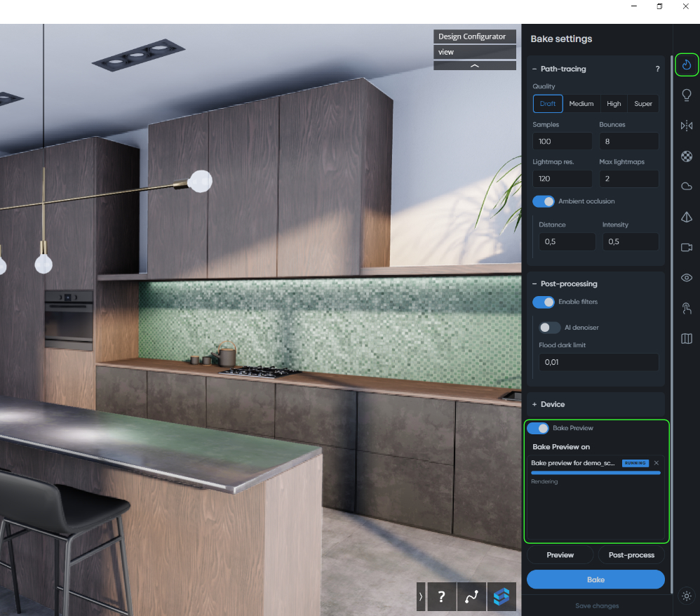
Task: Click the Post-process button
Action: (631, 555)
